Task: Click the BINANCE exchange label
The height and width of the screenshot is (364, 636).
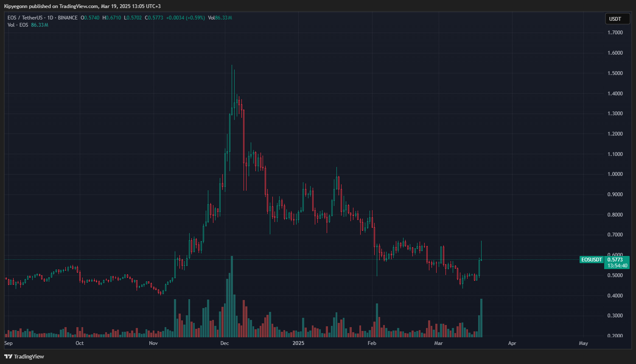Action: [x=68, y=18]
